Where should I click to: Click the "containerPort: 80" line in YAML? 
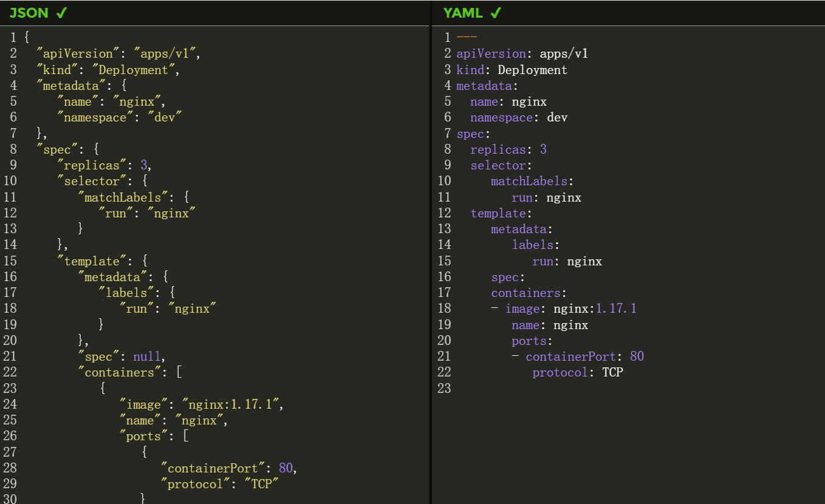point(586,356)
